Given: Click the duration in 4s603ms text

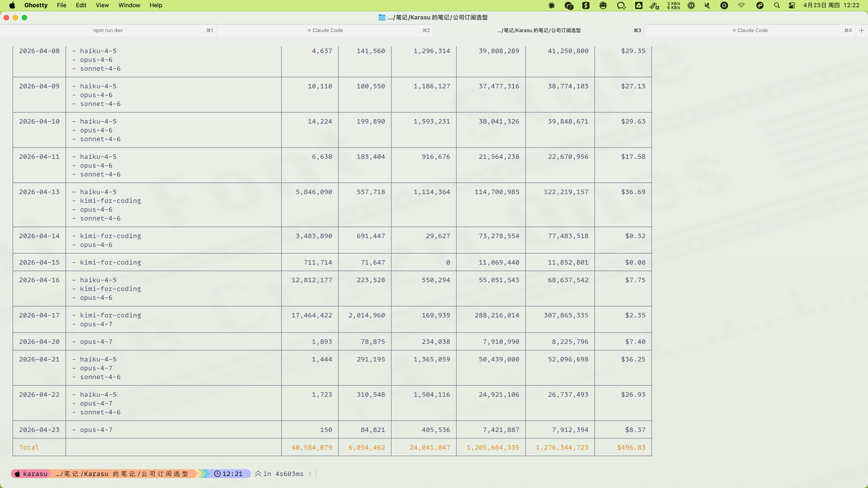Looking at the screenshot, I should pos(283,474).
